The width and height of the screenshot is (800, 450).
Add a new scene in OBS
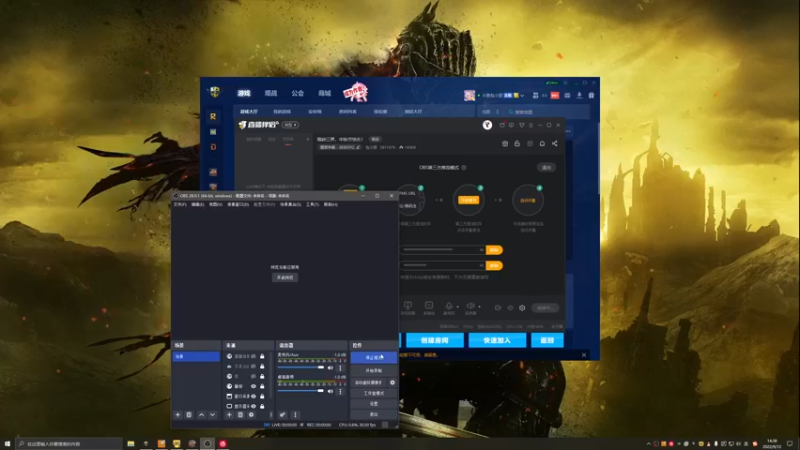(x=178, y=415)
